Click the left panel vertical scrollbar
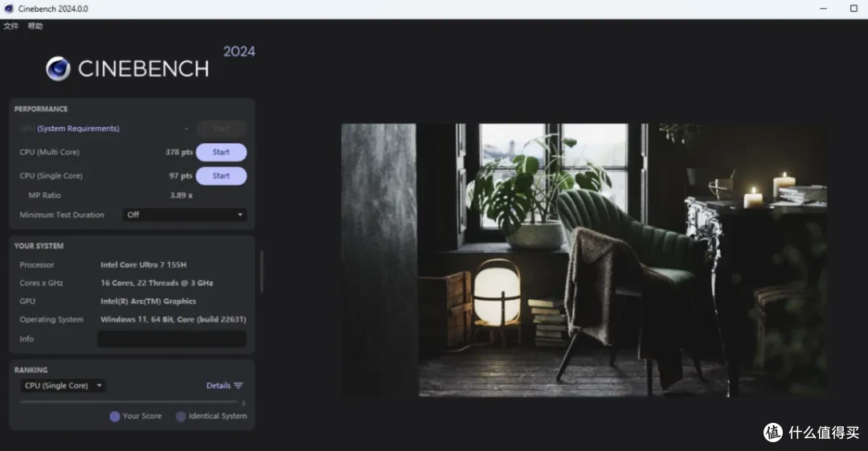The height and width of the screenshot is (451, 868). 262,272
